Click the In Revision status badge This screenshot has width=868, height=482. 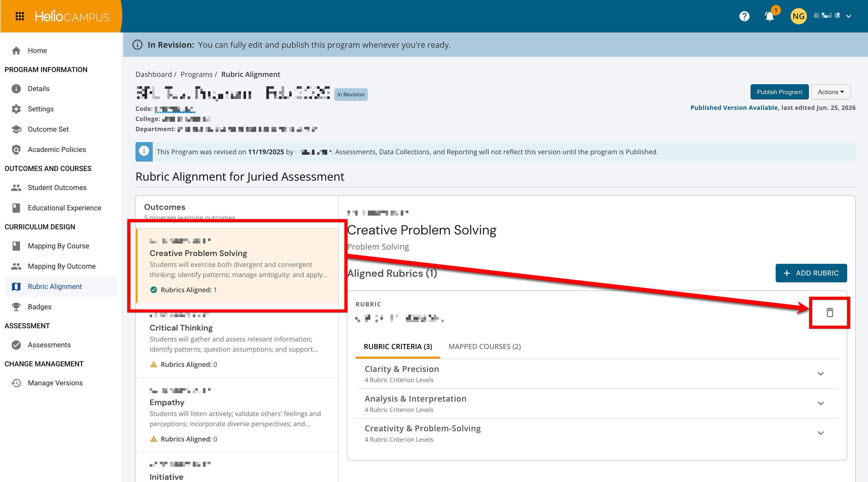pos(351,94)
